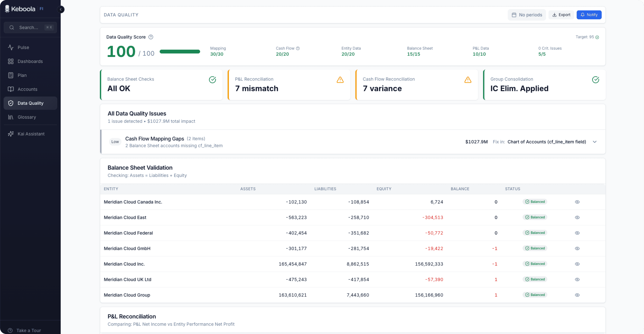Go to Dashboards in the sidebar

pyautogui.click(x=30, y=61)
